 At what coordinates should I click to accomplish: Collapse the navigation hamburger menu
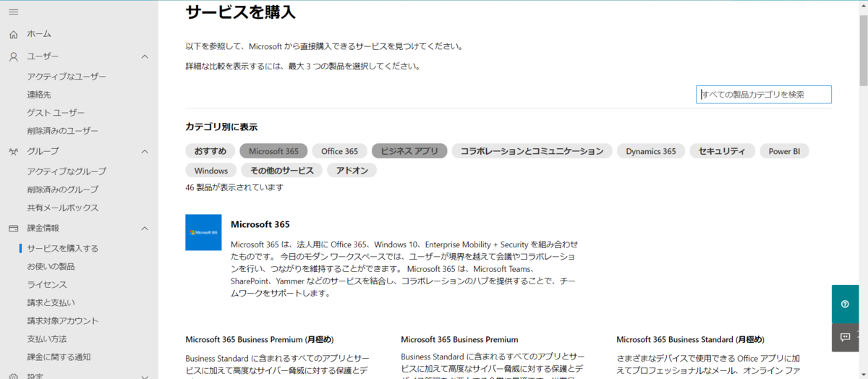click(x=13, y=12)
